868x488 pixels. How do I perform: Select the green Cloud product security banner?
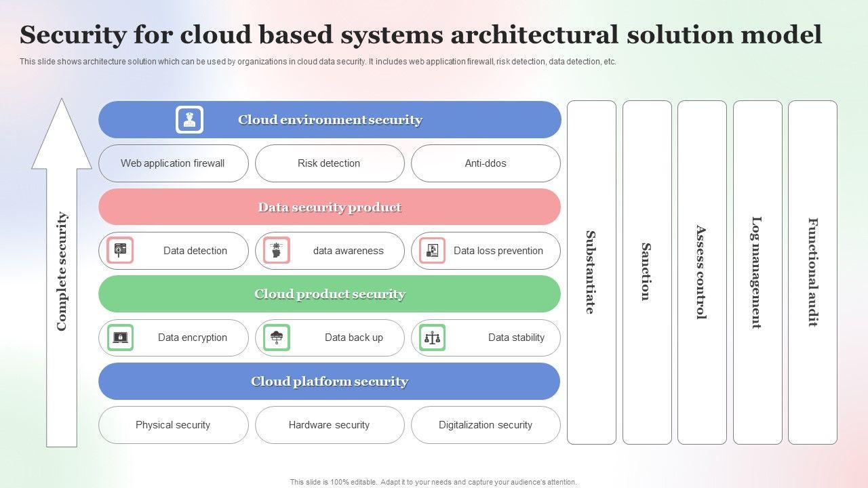click(x=329, y=294)
